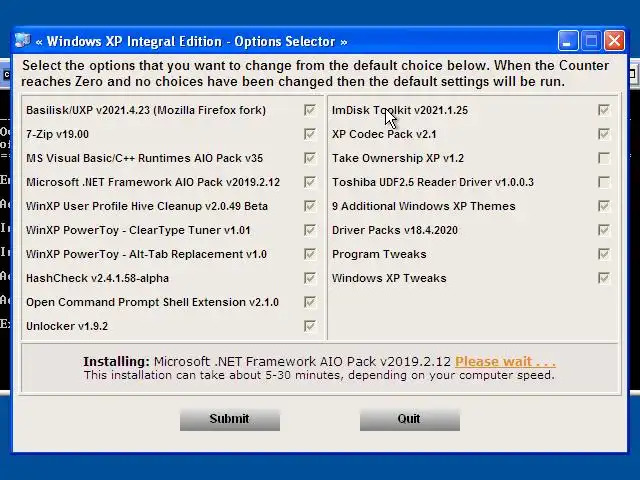Viewport: 640px width, 480px height.
Task: Click '9 Additional Windows XP Themes' text
Action: coord(424,206)
